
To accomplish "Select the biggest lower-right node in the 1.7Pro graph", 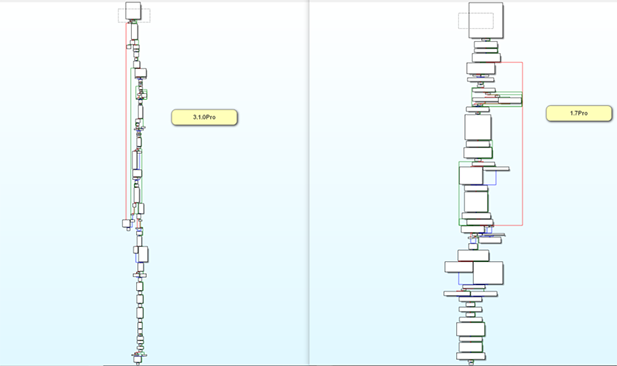I will pyautogui.click(x=488, y=273).
